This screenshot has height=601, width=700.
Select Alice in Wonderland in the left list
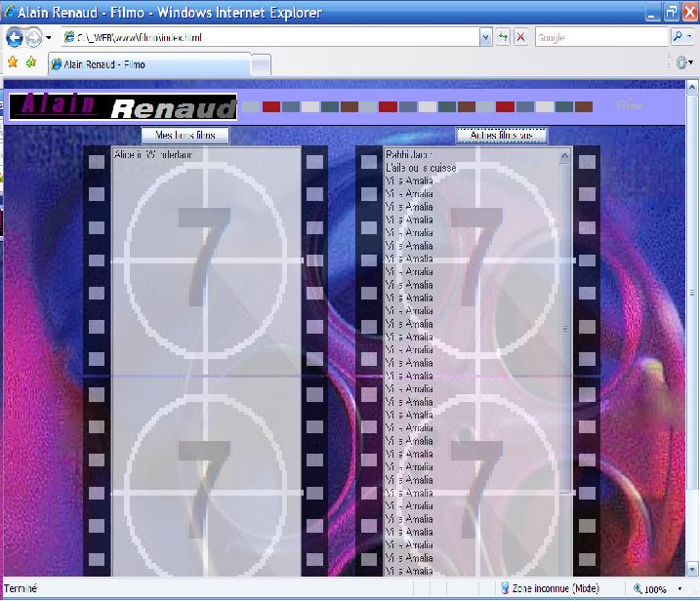pyautogui.click(x=153, y=154)
